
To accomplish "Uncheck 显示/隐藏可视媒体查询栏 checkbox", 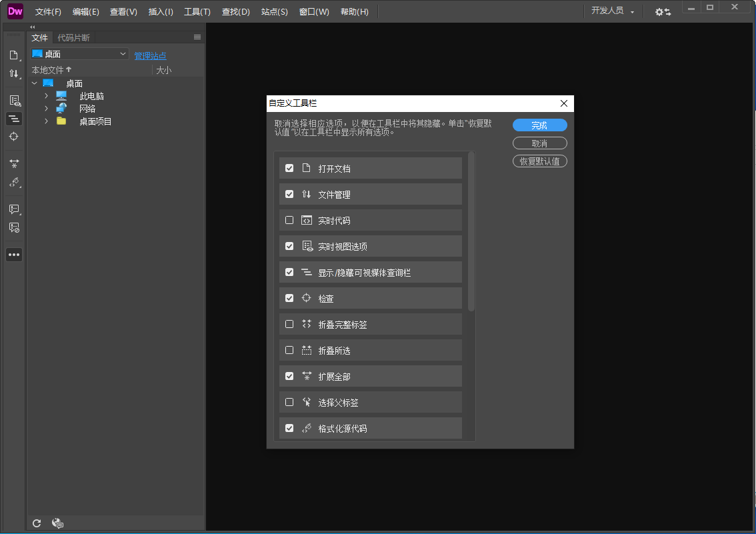I will [289, 272].
